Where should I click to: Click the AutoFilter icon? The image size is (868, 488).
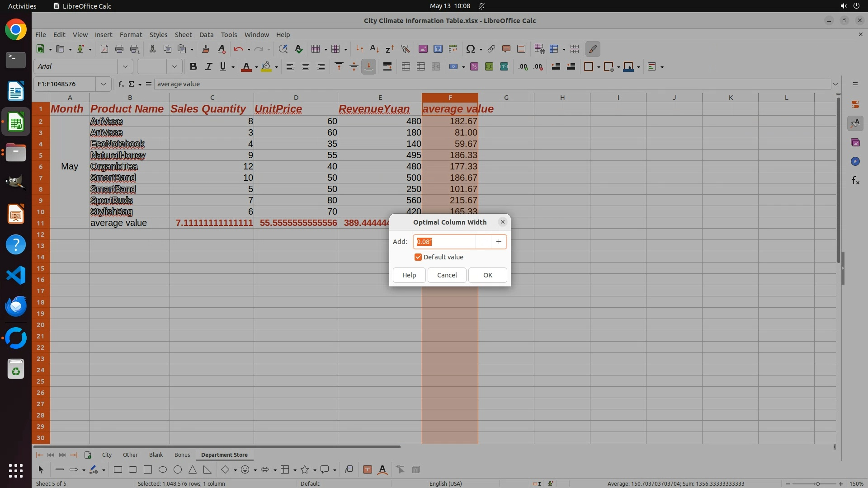click(405, 49)
